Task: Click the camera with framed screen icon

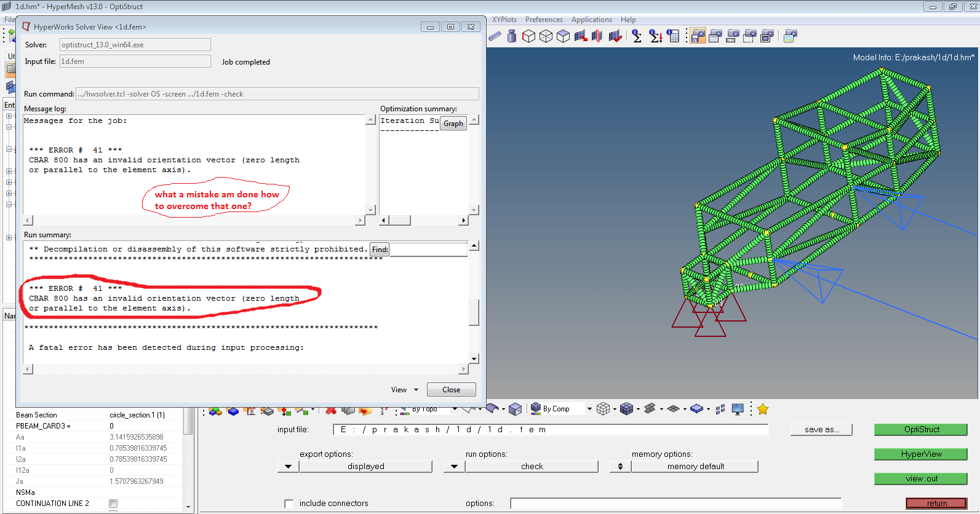Action: click(x=767, y=36)
